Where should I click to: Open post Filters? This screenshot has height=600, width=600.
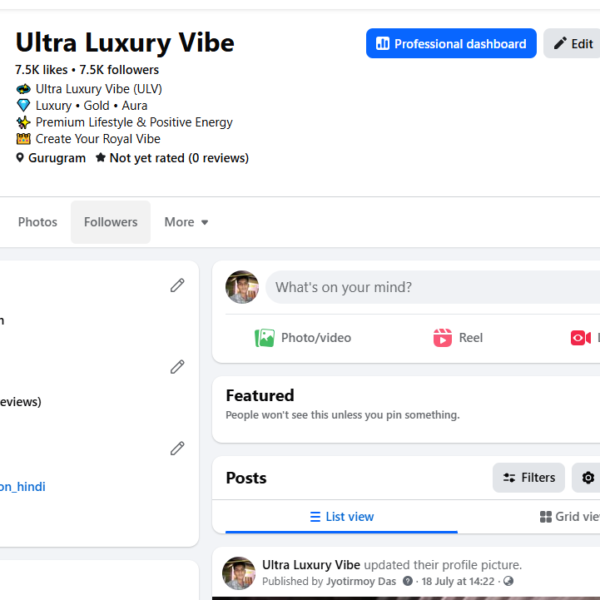click(x=528, y=478)
